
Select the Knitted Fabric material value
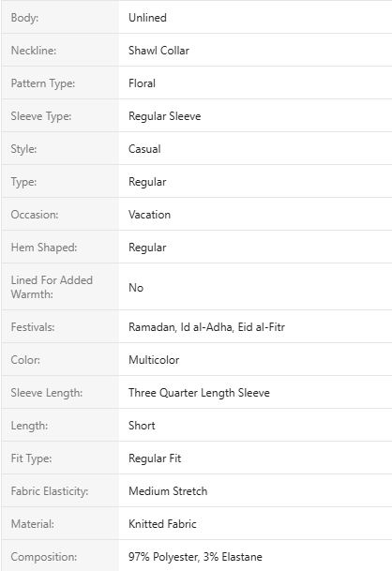(x=162, y=524)
